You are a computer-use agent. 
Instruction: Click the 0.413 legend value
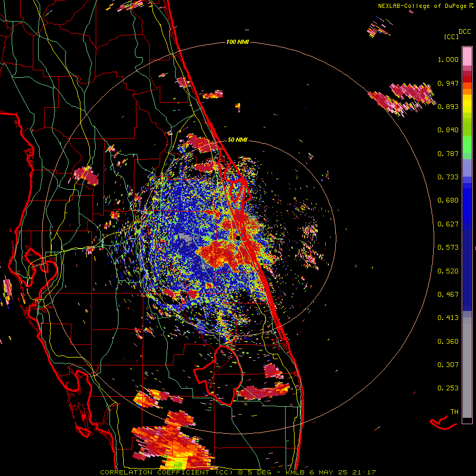(448, 318)
